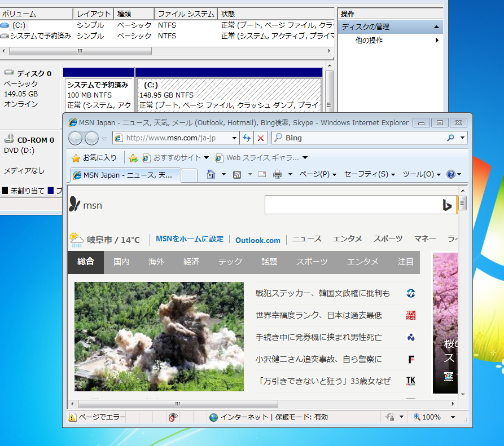
Task: Open the Print dropdown arrow
Action: click(x=290, y=174)
